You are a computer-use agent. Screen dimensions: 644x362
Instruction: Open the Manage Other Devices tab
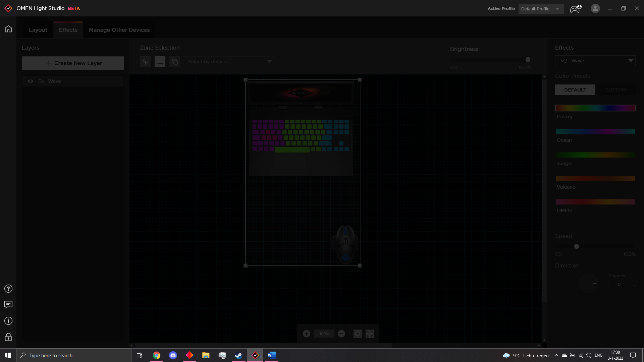click(x=119, y=30)
